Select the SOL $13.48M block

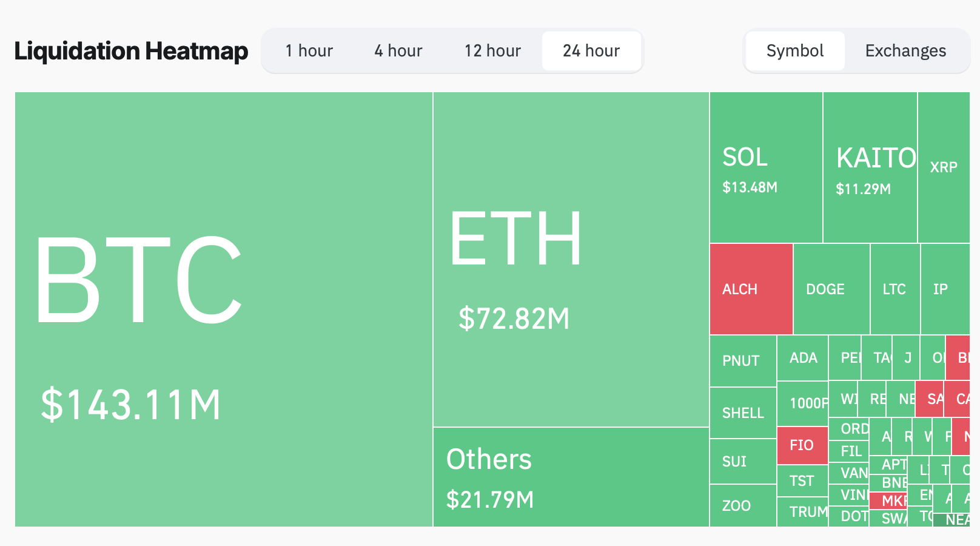coord(766,168)
